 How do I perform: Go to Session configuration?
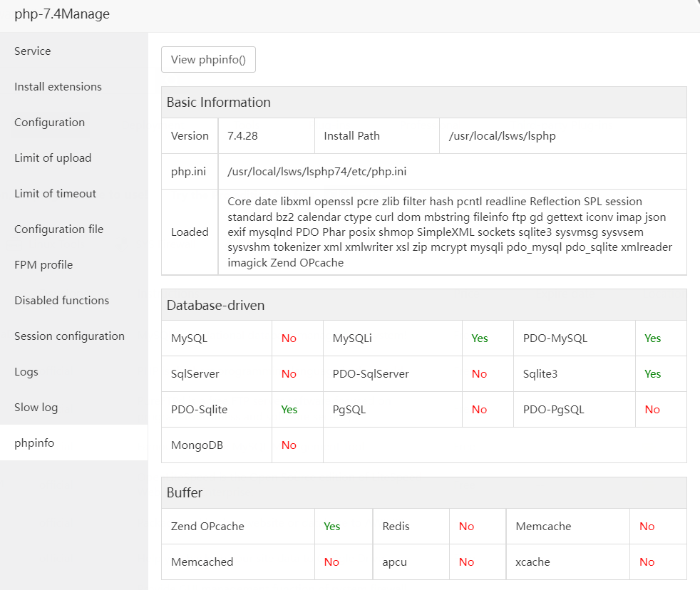coord(69,336)
